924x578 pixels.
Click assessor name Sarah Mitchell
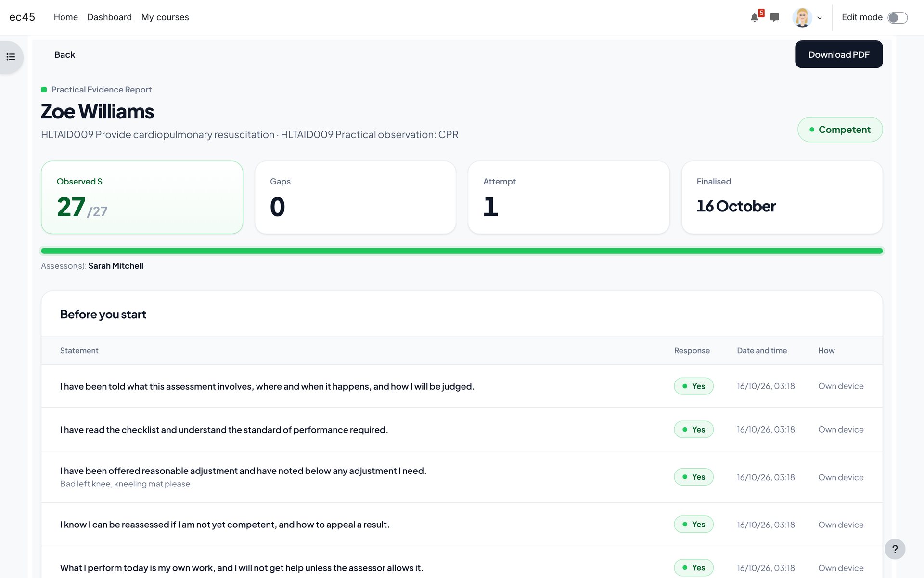click(115, 266)
